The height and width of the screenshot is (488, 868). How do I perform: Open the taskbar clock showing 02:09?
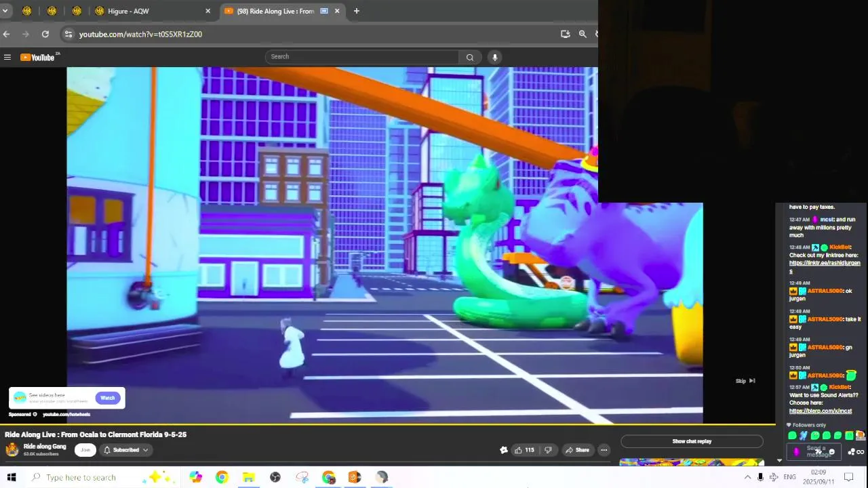tap(818, 477)
